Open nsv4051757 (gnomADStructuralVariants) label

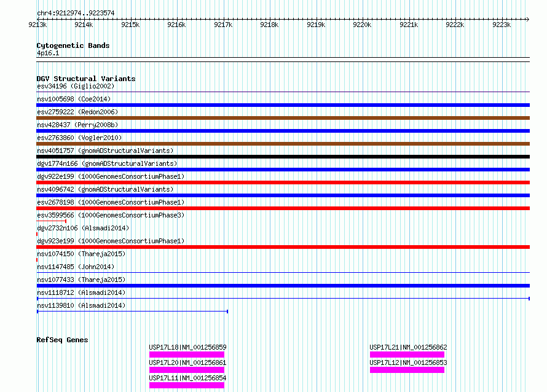click(105, 151)
